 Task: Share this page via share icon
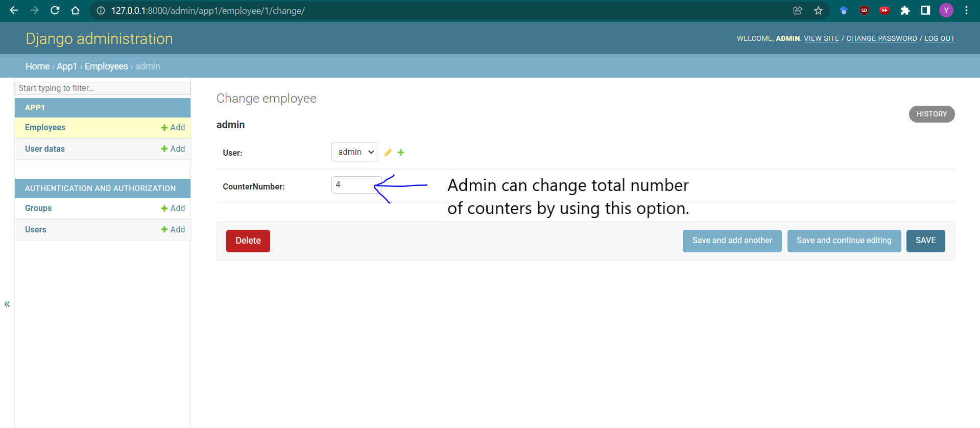[x=798, y=10]
